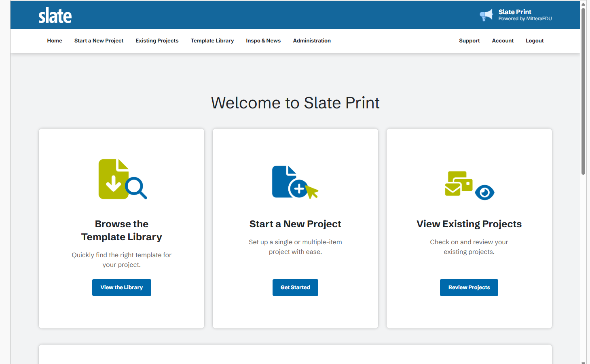This screenshot has width=590, height=364.
Task: Click Logout in the top navigation
Action: 535,41
